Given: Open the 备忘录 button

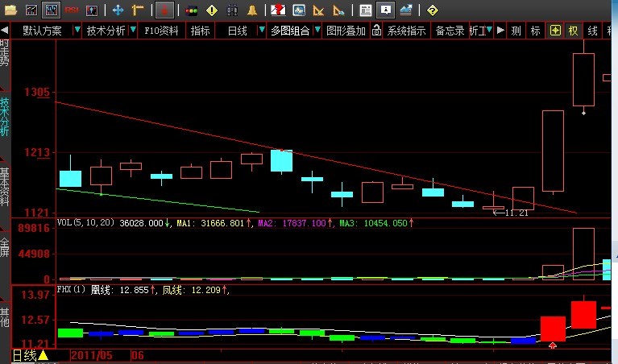Looking at the screenshot, I should pos(450,31).
